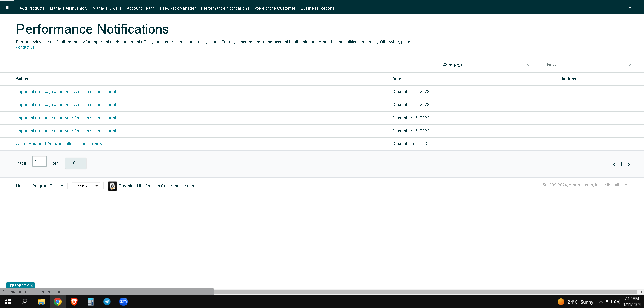
Task: Open Action Required: Amazon seller account review
Action: [59, 144]
